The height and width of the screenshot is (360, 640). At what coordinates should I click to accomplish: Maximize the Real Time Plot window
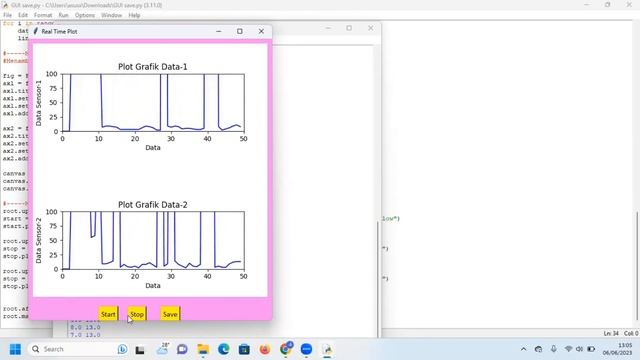coord(240,31)
